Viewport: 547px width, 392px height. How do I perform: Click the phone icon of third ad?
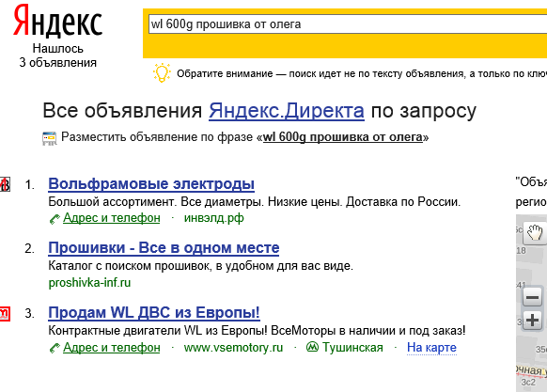[55, 349]
